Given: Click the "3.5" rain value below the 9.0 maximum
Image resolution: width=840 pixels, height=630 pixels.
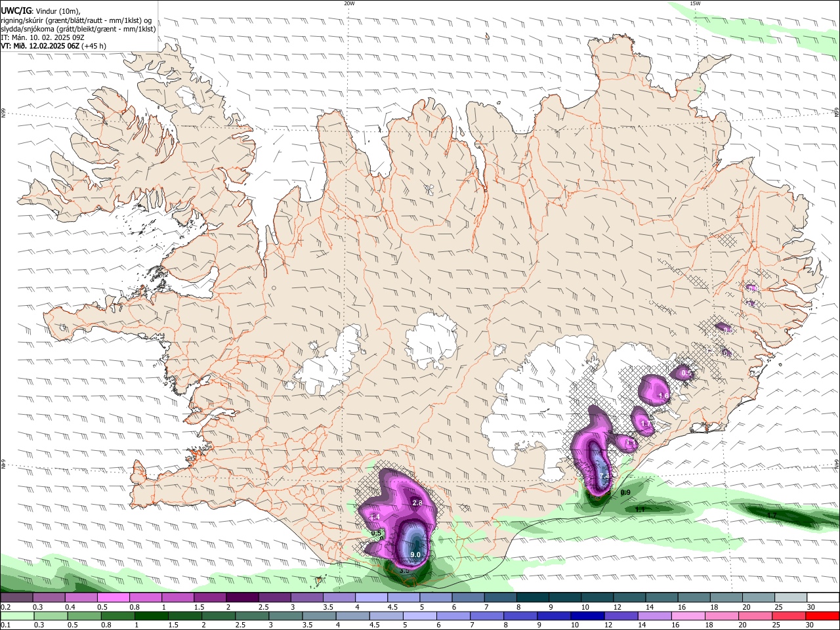Looking at the screenshot, I should pos(404,570).
